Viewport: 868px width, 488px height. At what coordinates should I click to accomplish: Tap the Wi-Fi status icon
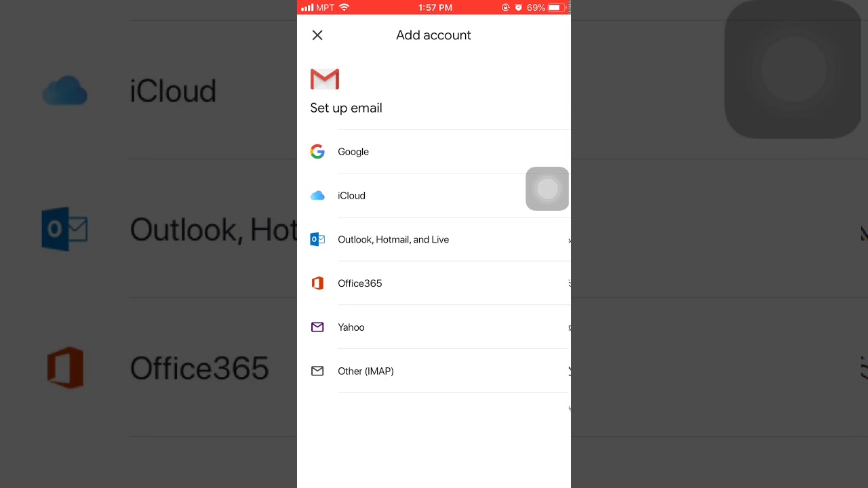[x=344, y=7]
